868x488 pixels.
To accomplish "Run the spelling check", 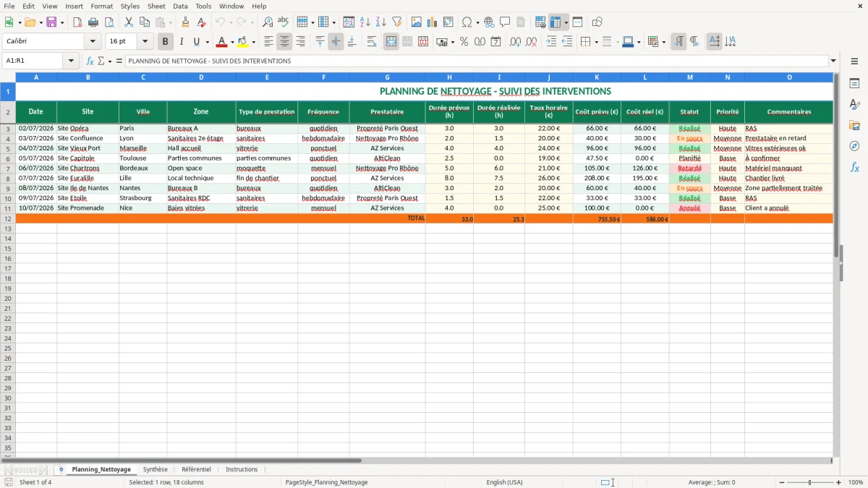I will coord(284,22).
